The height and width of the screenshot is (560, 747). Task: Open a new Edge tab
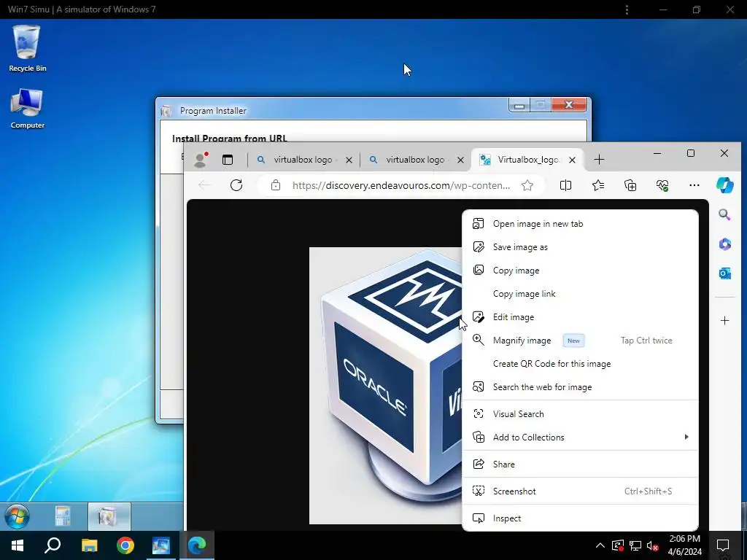tap(600, 160)
